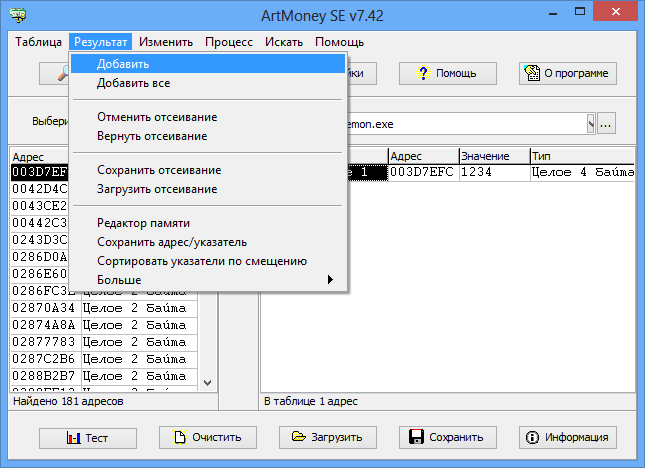Click Найдено 181 адресов status text

coord(68,401)
